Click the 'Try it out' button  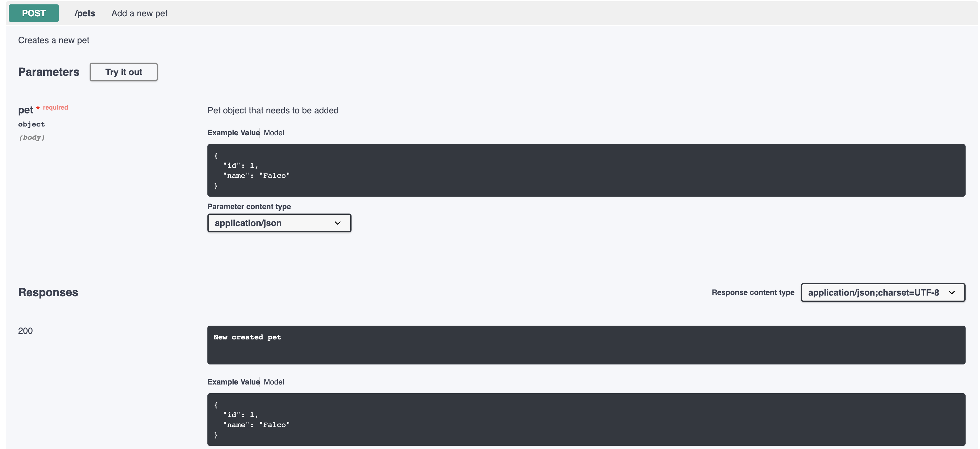click(x=123, y=72)
